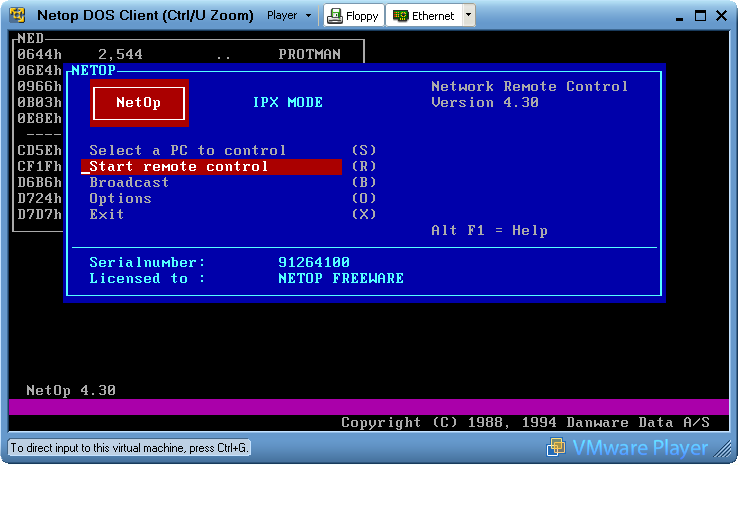This screenshot has height=512, width=738.
Task: Choose 'Start remote control' menu item
Action: (x=211, y=166)
